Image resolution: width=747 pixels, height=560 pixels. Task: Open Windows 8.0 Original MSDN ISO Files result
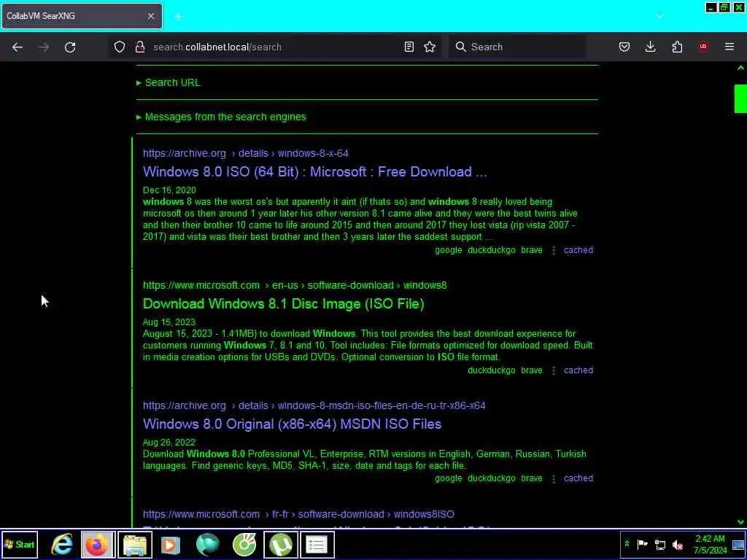tap(292, 424)
